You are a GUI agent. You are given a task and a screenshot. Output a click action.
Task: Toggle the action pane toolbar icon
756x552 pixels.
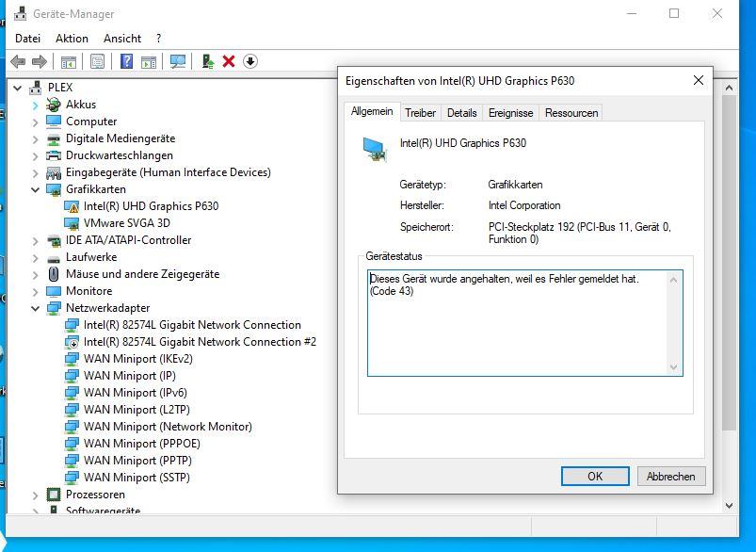point(149,62)
